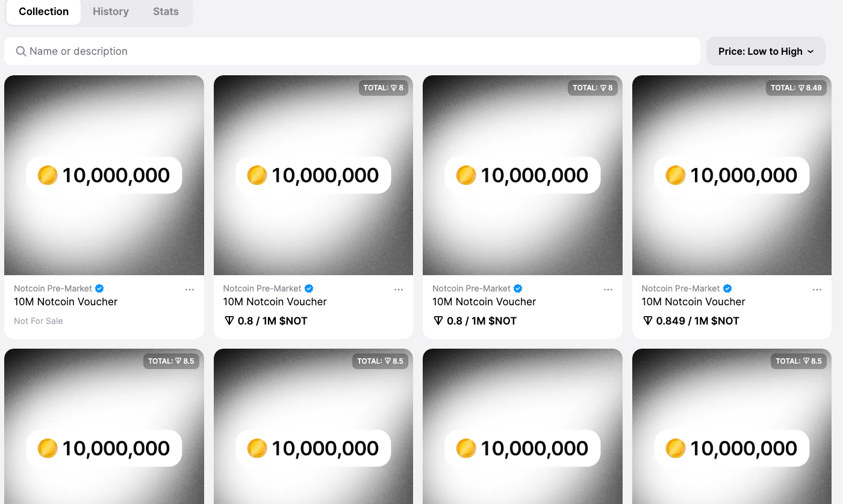The width and height of the screenshot is (843, 504).
Task: Switch to the Stats tab
Action: coord(166,11)
